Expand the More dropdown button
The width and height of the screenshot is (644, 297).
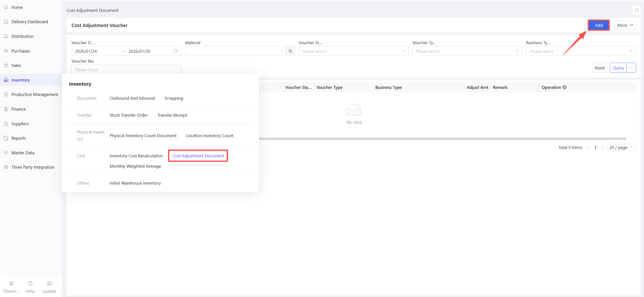pyautogui.click(x=625, y=25)
